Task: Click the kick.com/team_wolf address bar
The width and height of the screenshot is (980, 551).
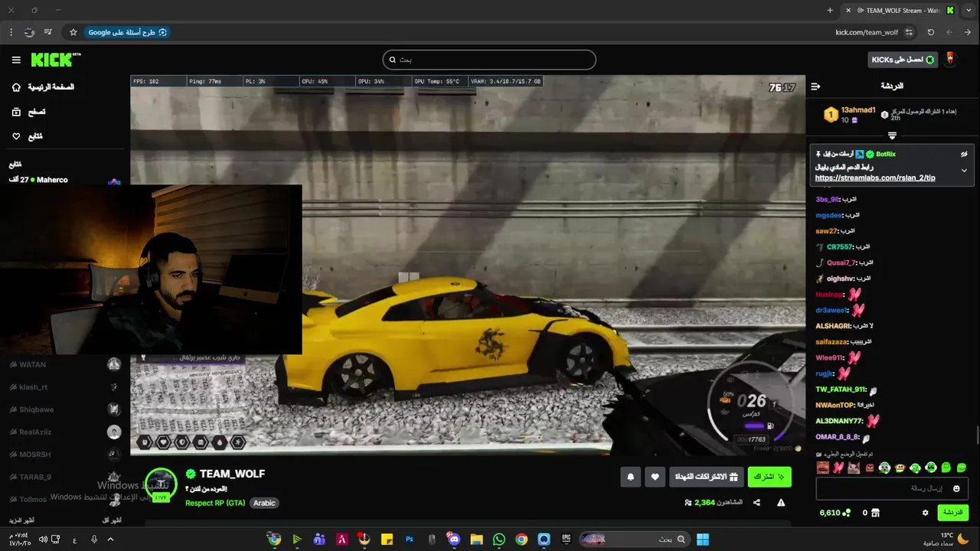Action: click(x=867, y=32)
